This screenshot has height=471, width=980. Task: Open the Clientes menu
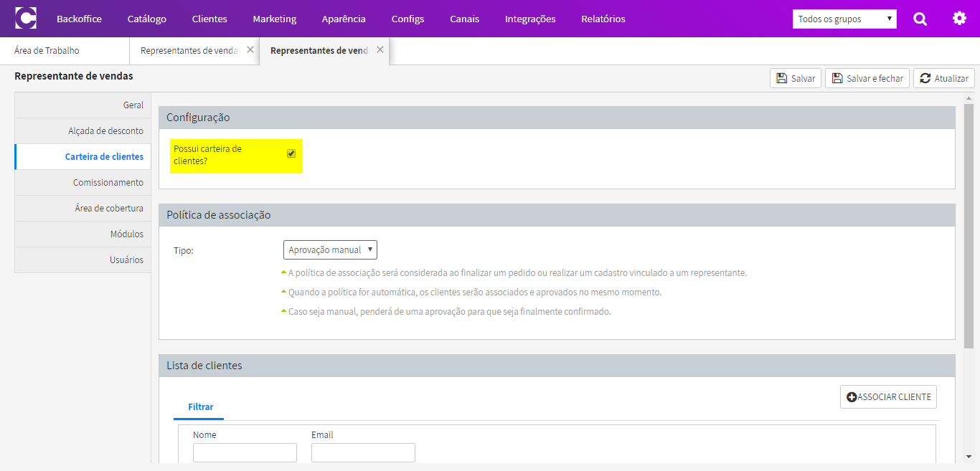pyautogui.click(x=209, y=19)
